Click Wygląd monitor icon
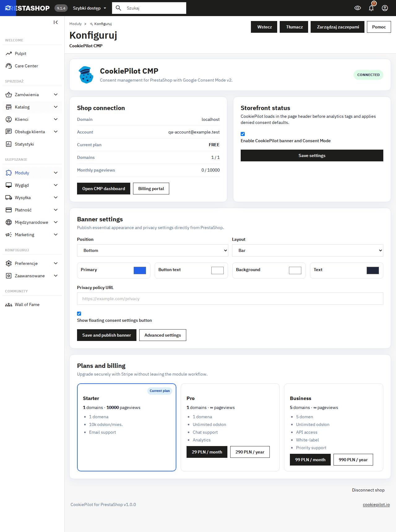The height and width of the screenshot is (532, 396). point(9,185)
